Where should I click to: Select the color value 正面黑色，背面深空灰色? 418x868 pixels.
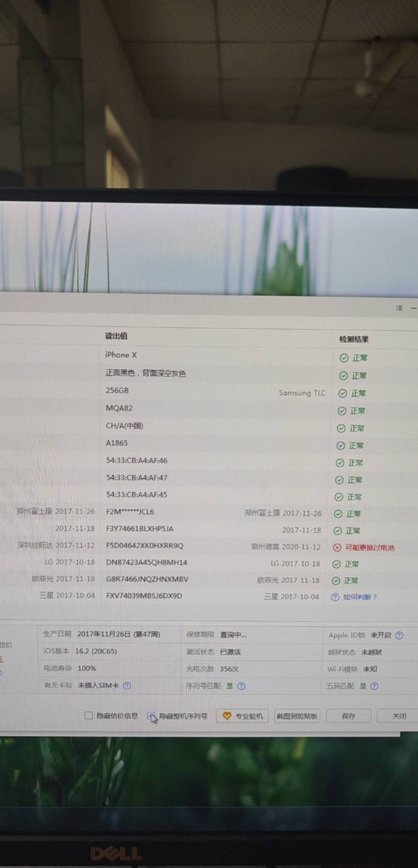point(146,373)
